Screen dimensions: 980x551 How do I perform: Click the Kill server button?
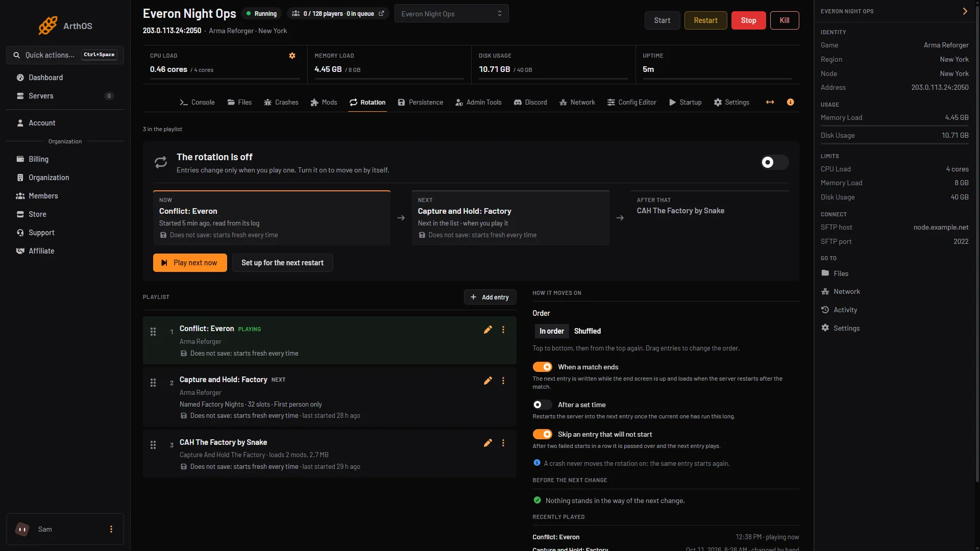click(785, 20)
